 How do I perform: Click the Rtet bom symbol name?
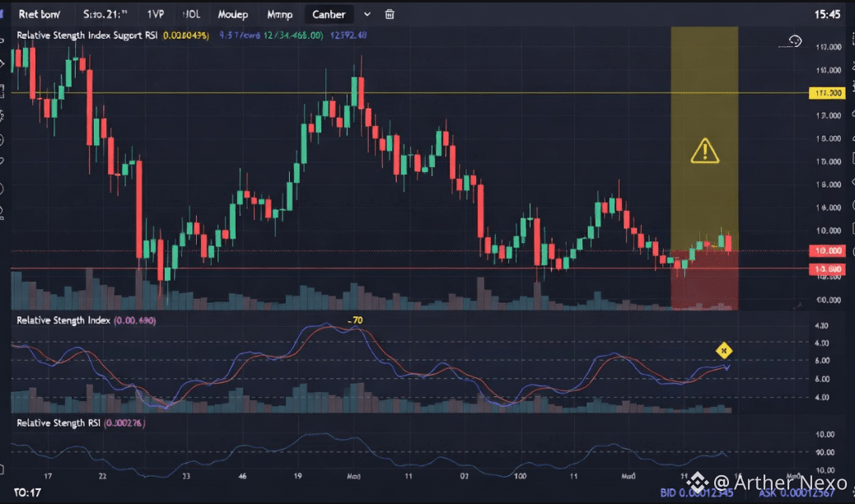(x=40, y=14)
